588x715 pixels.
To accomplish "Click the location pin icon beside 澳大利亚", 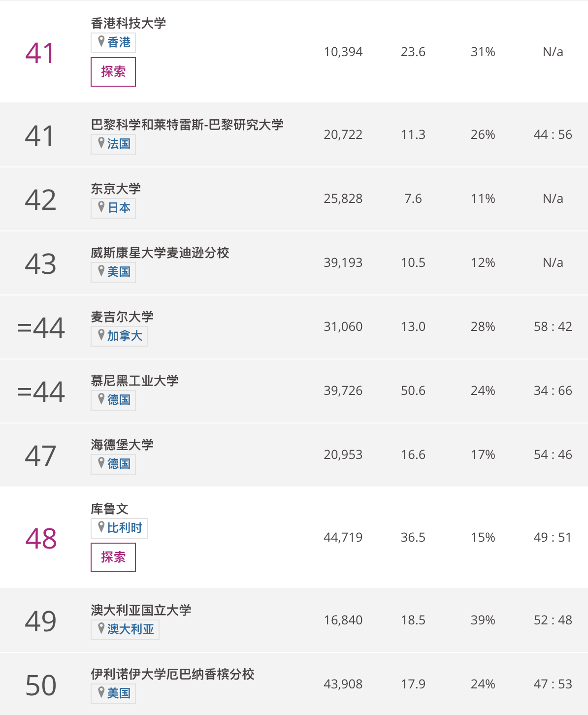I will pos(101,629).
